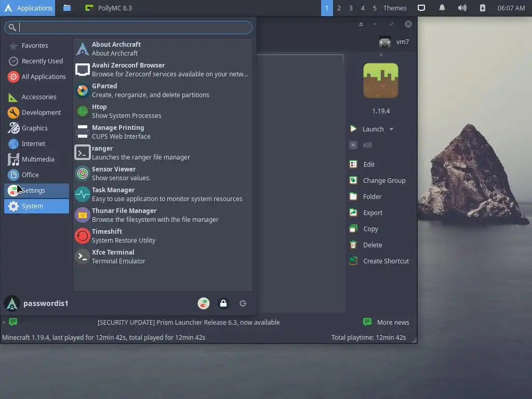This screenshot has width=532, height=399.
Task: Click the volume speaker icon
Action: pyautogui.click(x=462, y=8)
